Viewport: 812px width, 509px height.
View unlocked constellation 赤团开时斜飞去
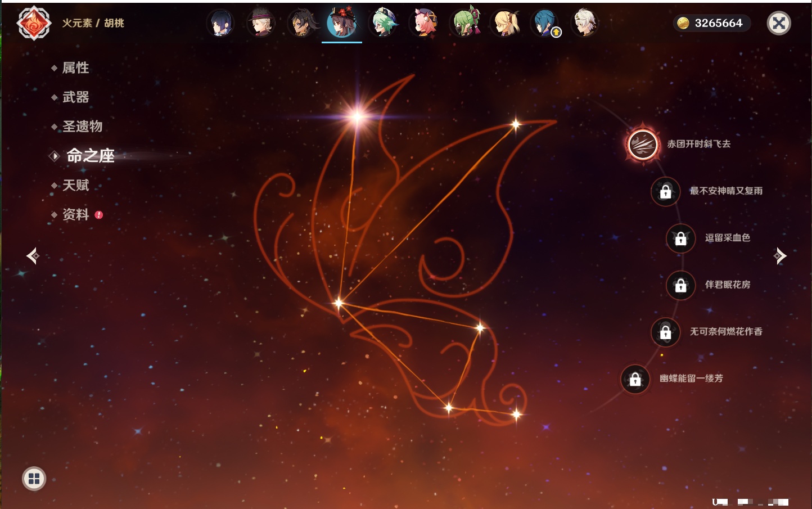coord(643,145)
